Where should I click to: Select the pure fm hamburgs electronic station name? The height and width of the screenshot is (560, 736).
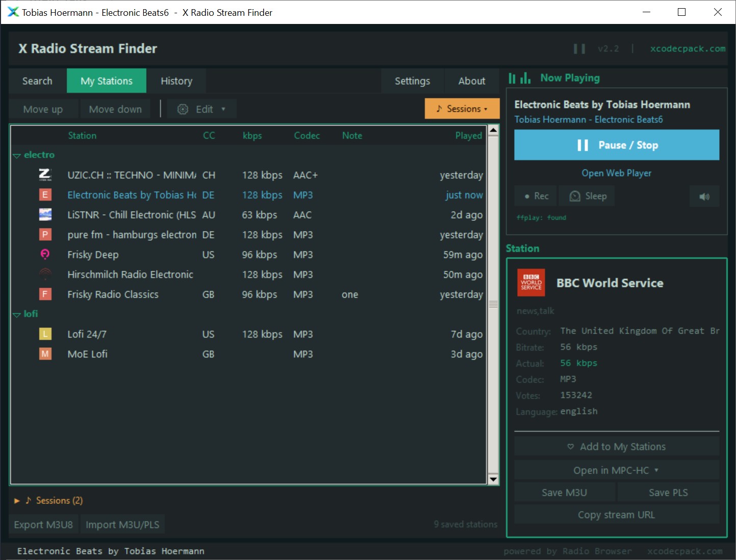point(132,235)
